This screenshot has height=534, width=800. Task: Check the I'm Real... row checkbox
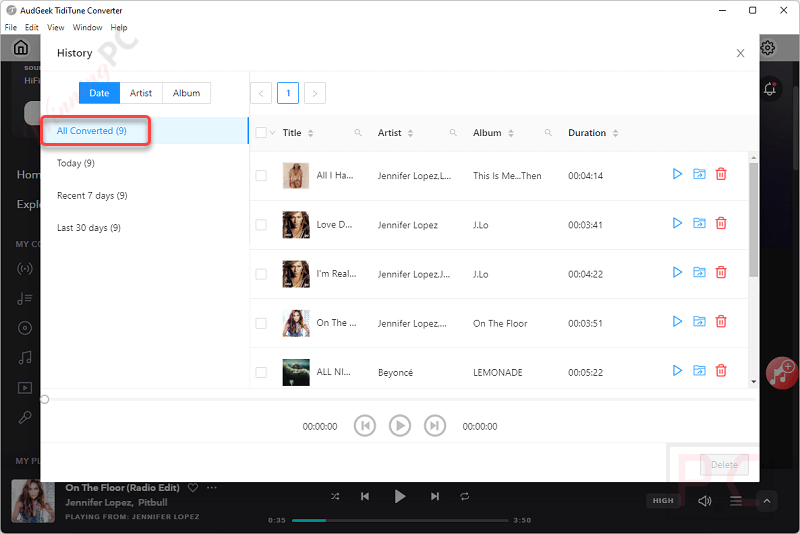261,274
